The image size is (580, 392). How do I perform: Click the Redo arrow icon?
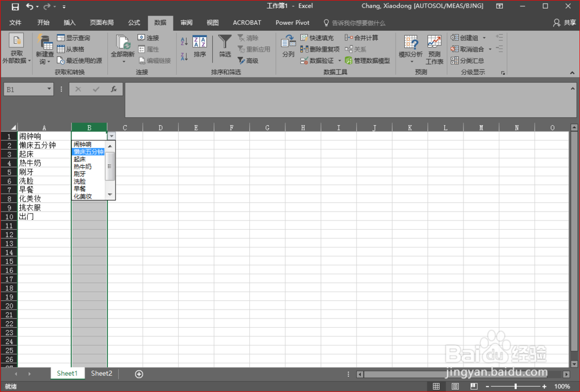click(x=47, y=6)
